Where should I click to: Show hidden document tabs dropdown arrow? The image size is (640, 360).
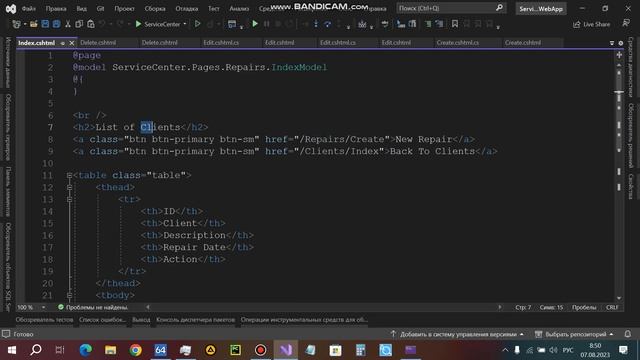tap(612, 43)
